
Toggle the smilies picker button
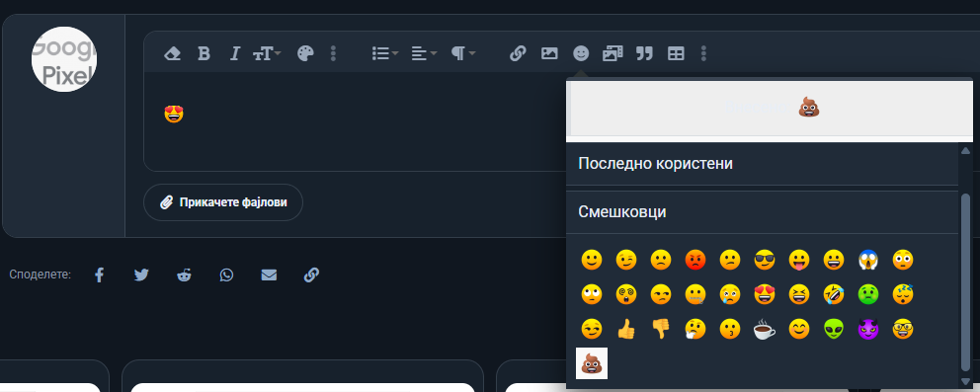tap(581, 53)
